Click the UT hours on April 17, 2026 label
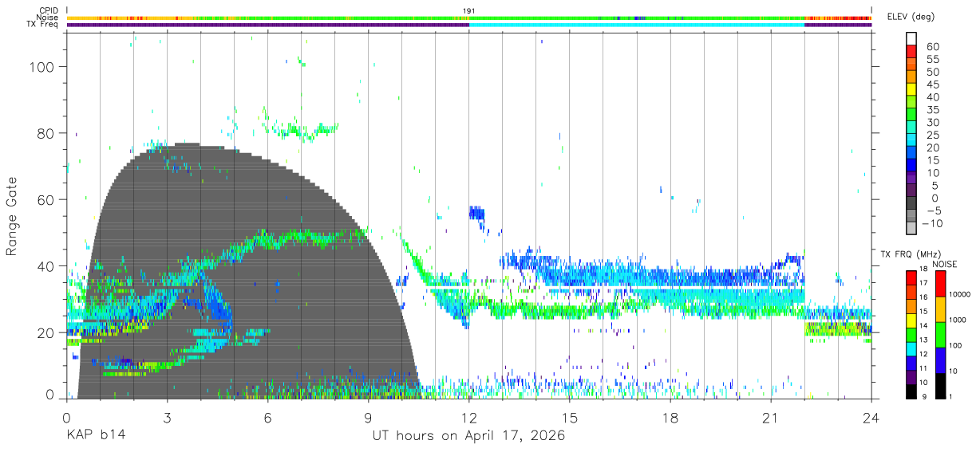 click(468, 436)
